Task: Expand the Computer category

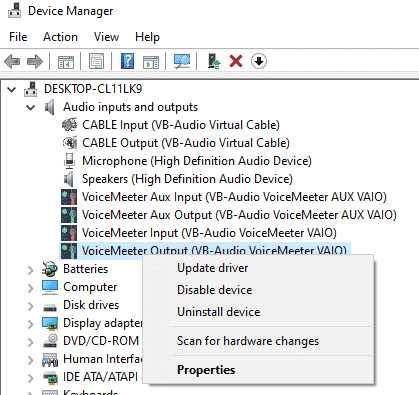Action: [x=31, y=288]
